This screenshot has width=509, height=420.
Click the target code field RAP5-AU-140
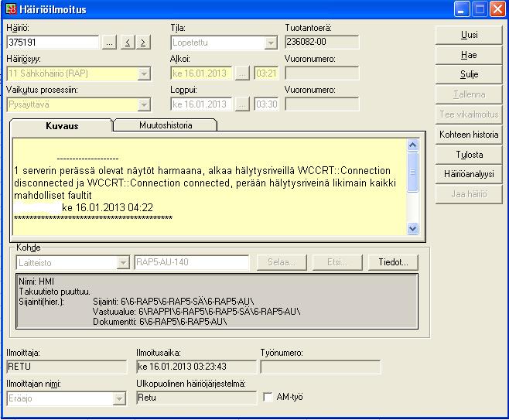click(192, 262)
